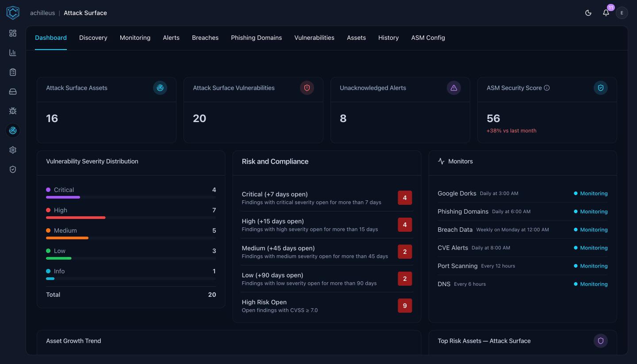Toggle dark mode moon icon
637x364 pixels.
point(588,13)
